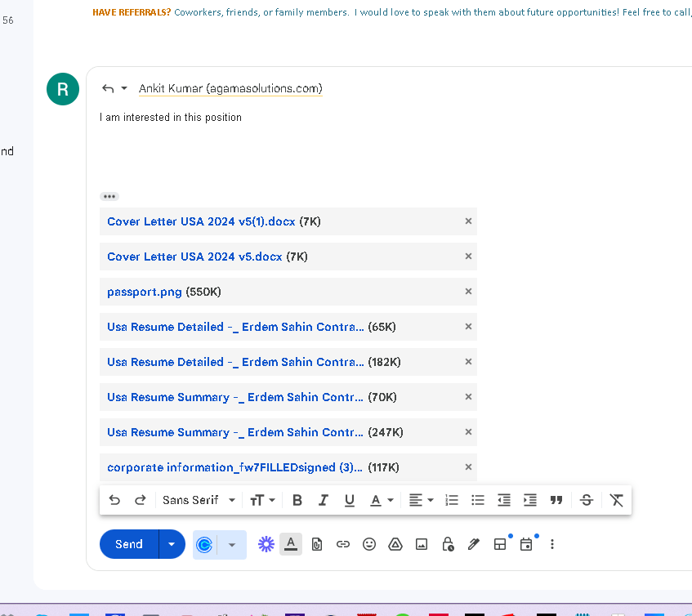This screenshot has width=692, height=616.
Task: Click the recipient Ankit Kumar chip
Action: tap(230, 89)
